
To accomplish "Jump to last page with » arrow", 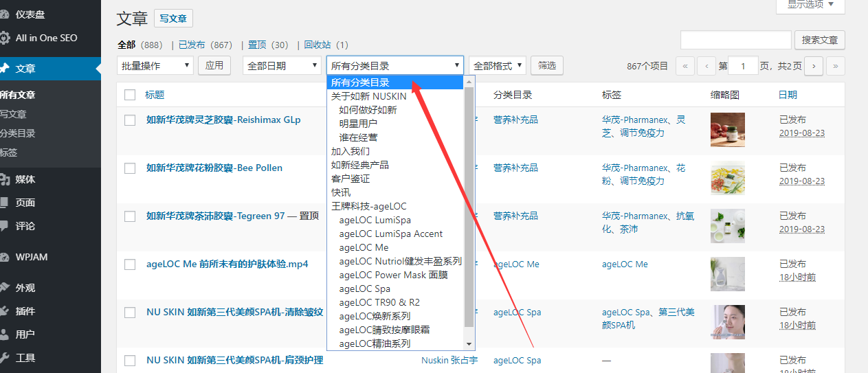I will click(836, 66).
